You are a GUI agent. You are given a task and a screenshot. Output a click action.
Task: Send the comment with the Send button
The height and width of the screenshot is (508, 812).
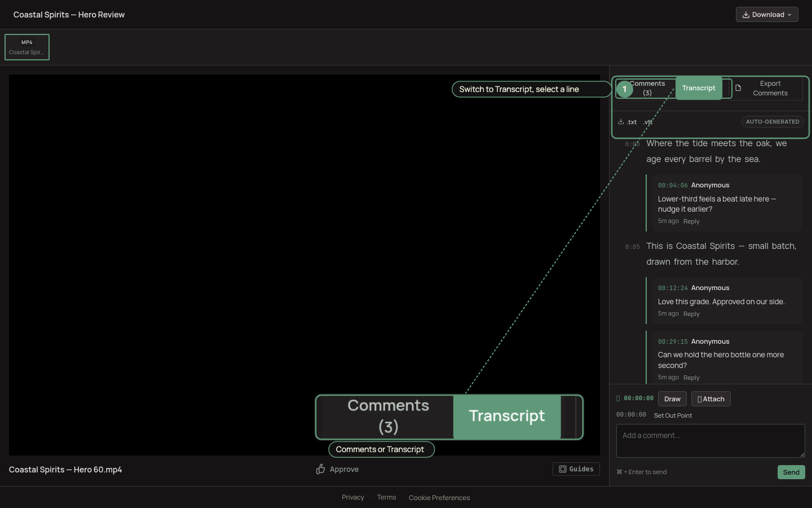(x=791, y=472)
